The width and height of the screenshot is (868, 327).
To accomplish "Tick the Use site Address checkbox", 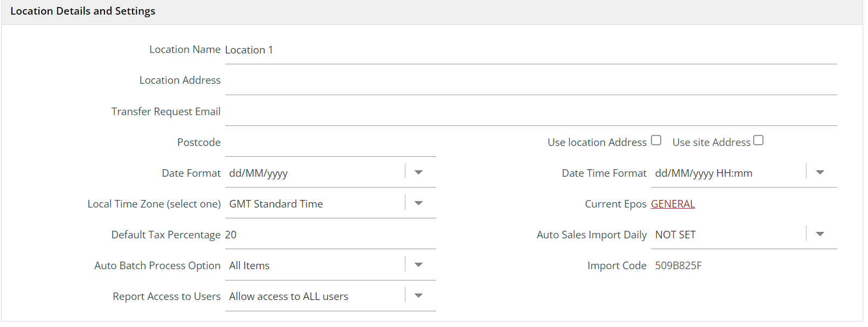I will (758, 141).
